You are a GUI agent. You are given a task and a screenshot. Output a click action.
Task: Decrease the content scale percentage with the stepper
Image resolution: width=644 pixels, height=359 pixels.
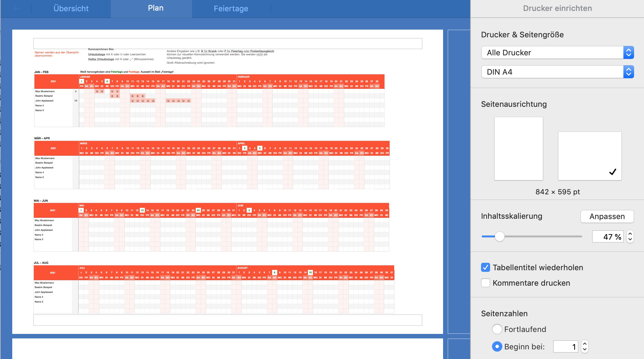(630, 240)
